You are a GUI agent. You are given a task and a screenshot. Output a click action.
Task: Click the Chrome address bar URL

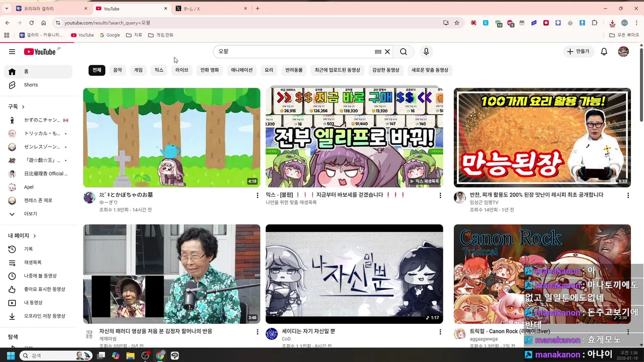point(107,23)
